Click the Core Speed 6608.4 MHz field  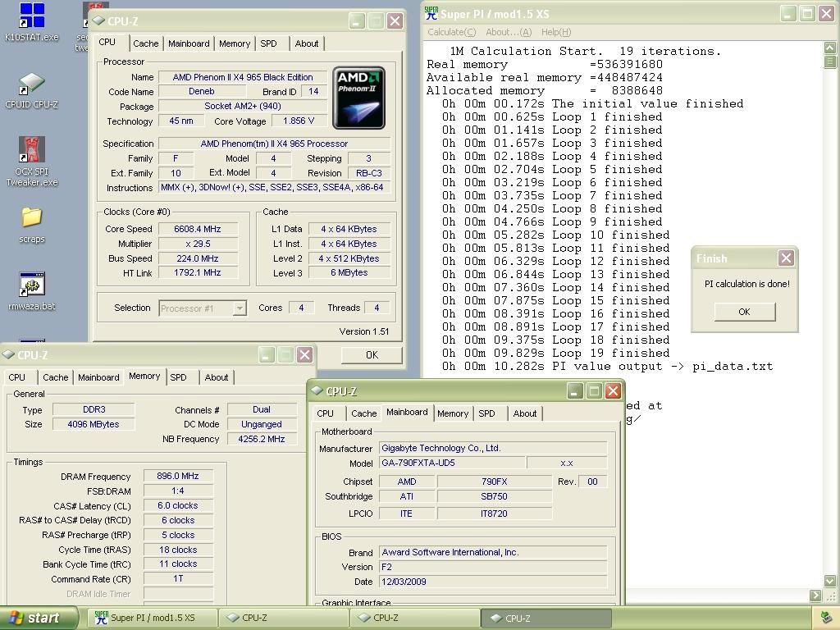coord(197,229)
